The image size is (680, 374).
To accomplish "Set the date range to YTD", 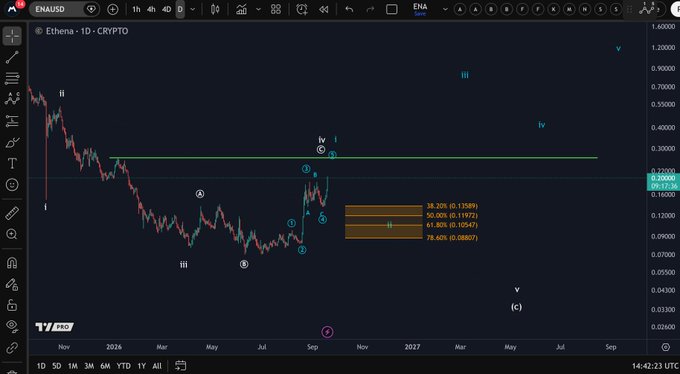I will coord(123,366).
